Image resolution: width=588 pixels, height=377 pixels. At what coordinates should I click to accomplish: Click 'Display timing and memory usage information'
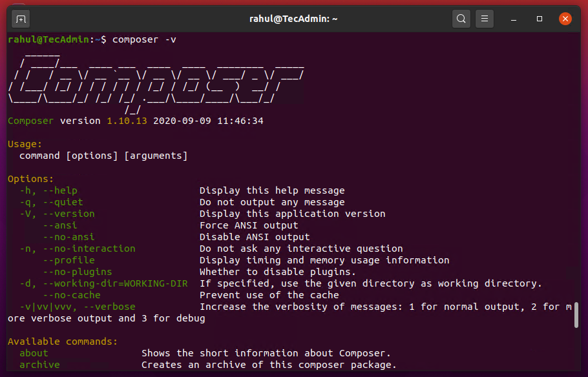point(324,260)
